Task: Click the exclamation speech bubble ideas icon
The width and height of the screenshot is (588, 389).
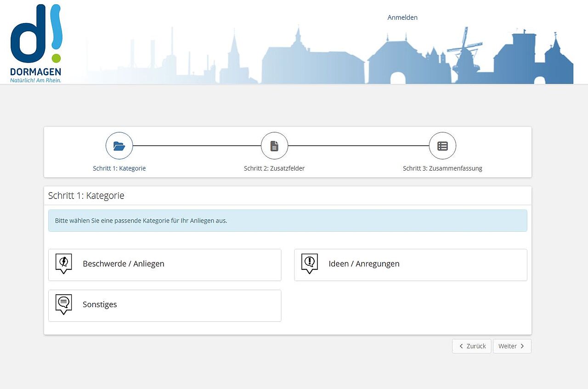Action: [x=310, y=263]
